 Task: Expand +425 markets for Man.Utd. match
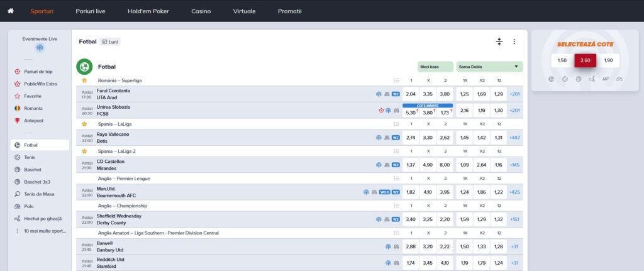point(514,192)
